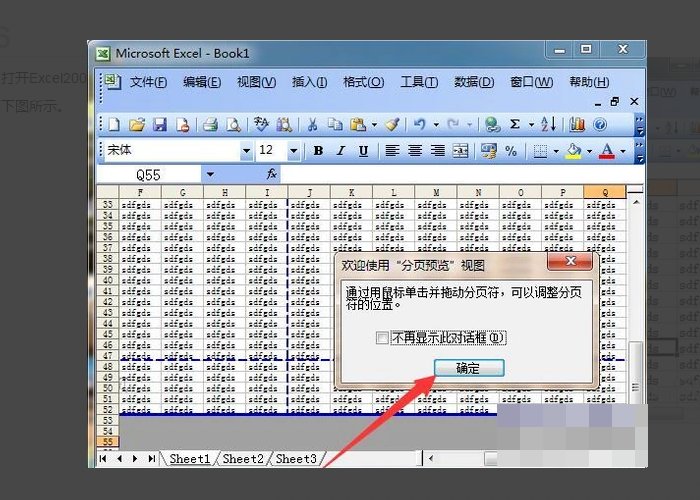
Task: Toggle Underline formatting
Action: pos(363,151)
